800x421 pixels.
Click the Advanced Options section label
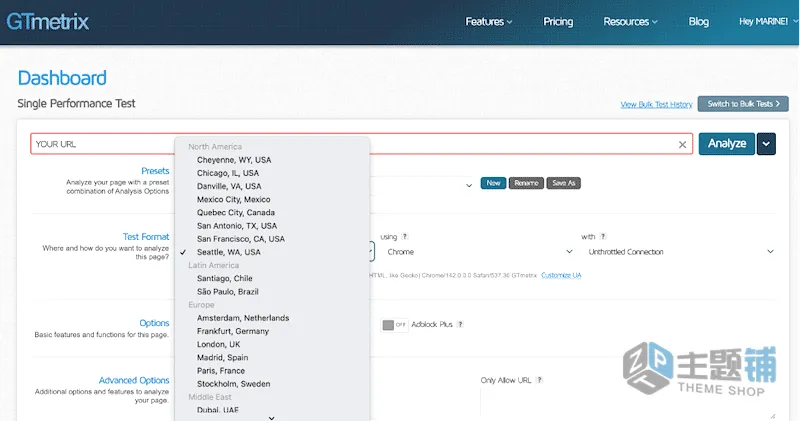click(x=134, y=380)
